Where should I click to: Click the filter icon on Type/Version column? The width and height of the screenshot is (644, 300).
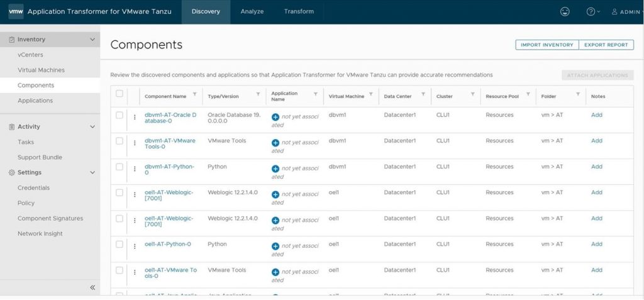click(258, 94)
